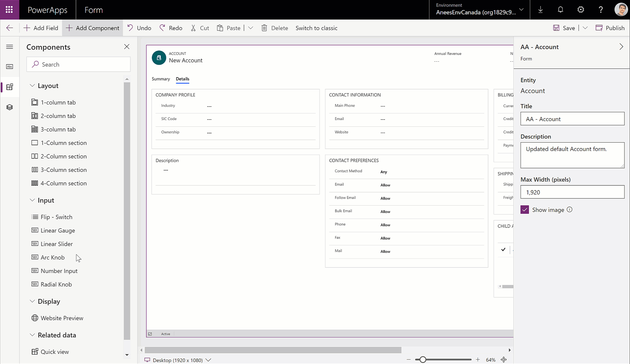Publish the form

(610, 28)
